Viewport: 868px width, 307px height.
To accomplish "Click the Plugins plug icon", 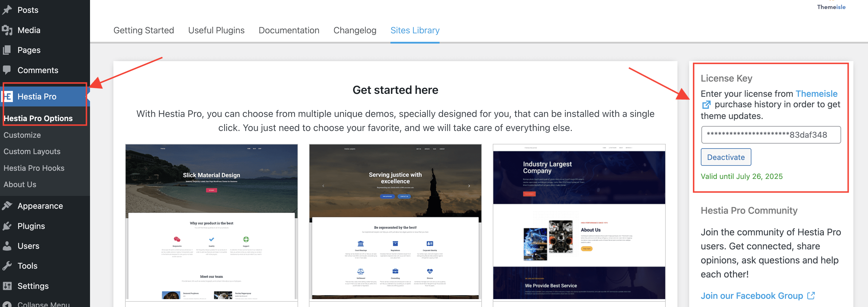I will [7, 226].
